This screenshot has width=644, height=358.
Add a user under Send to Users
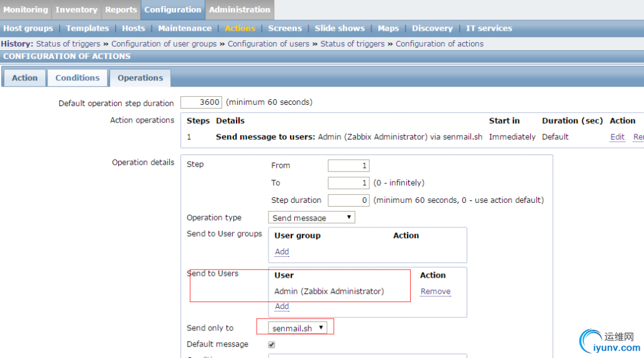282,306
